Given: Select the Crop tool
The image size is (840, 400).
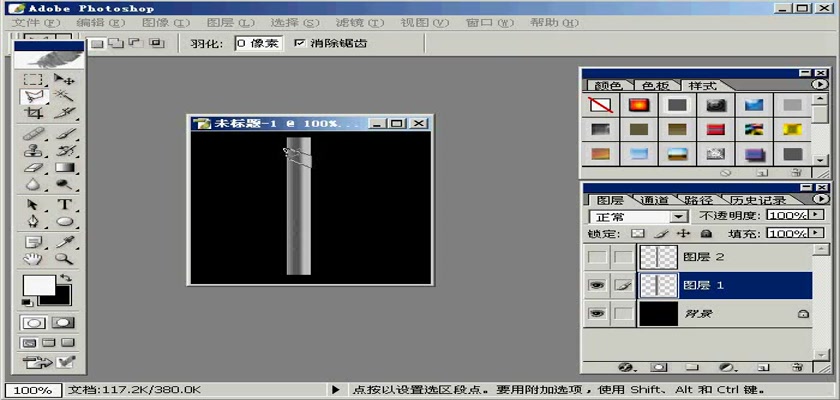Looking at the screenshot, I should (x=33, y=113).
